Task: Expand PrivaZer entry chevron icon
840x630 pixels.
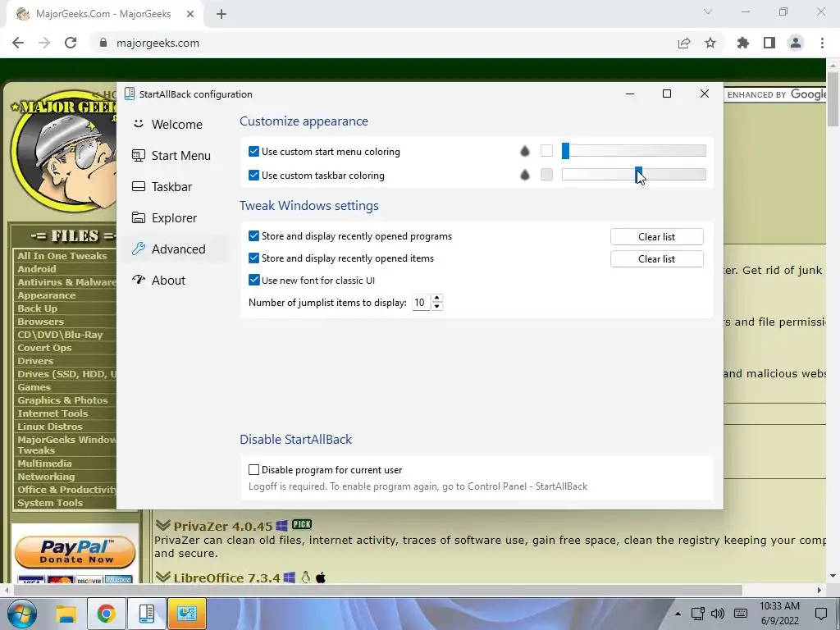Action: tap(163, 525)
